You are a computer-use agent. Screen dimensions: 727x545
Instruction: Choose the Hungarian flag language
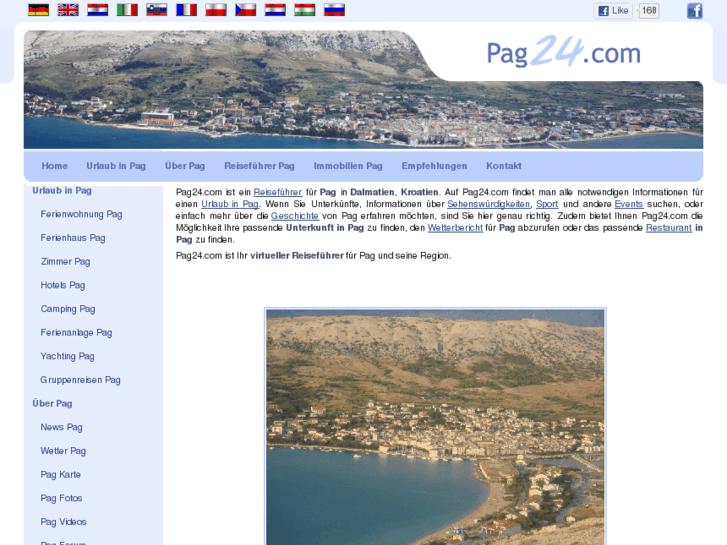(x=305, y=10)
